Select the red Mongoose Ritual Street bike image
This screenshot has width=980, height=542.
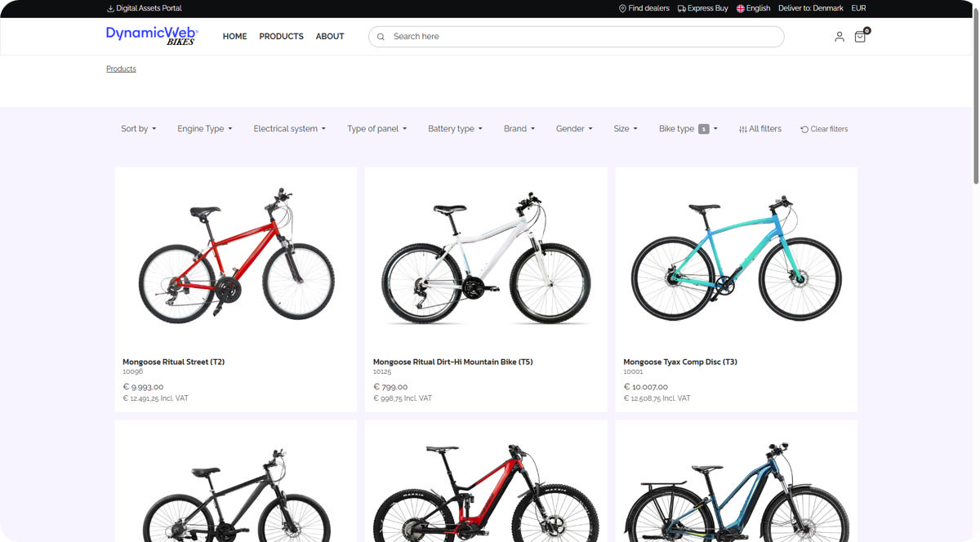pos(236,255)
